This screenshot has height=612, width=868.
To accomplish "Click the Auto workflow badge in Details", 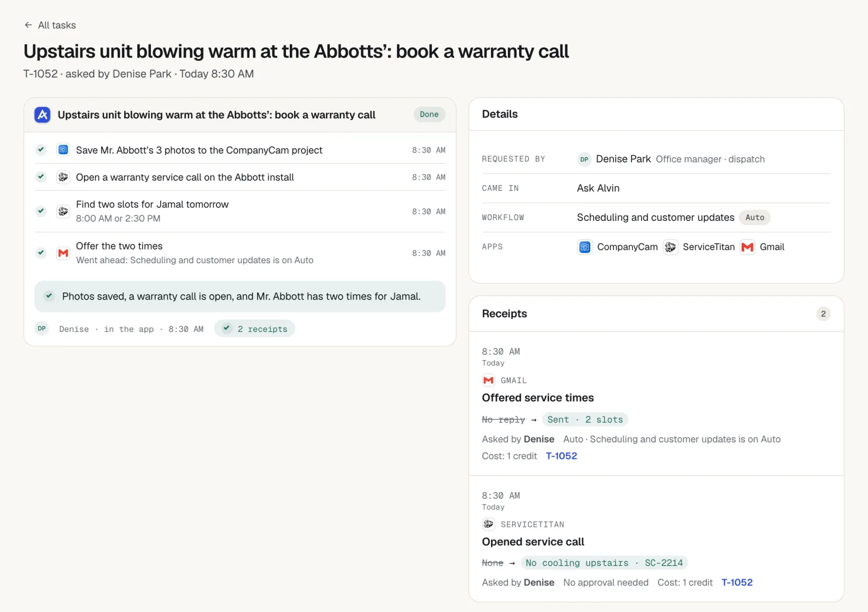I will (x=755, y=218).
